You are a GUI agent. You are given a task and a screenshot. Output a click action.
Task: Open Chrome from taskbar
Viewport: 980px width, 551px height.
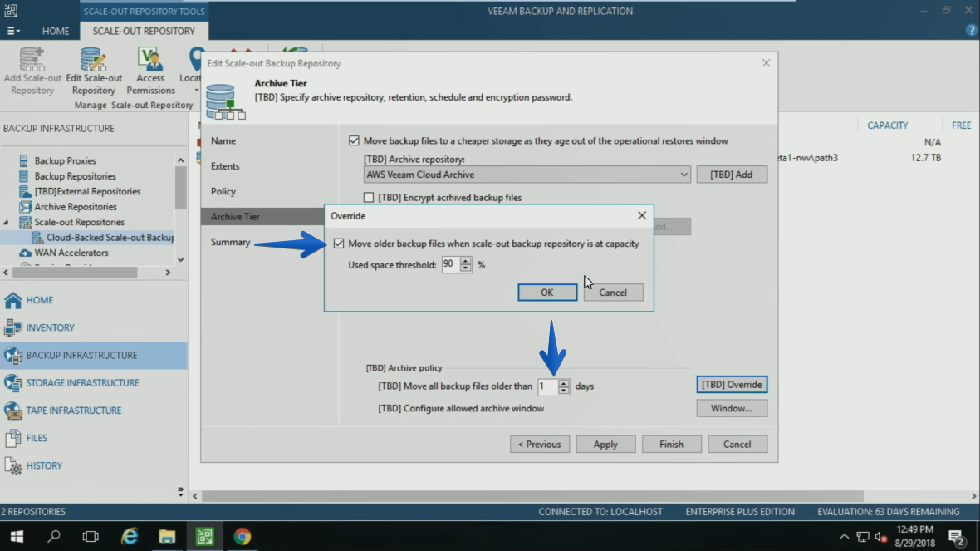click(242, 537)
